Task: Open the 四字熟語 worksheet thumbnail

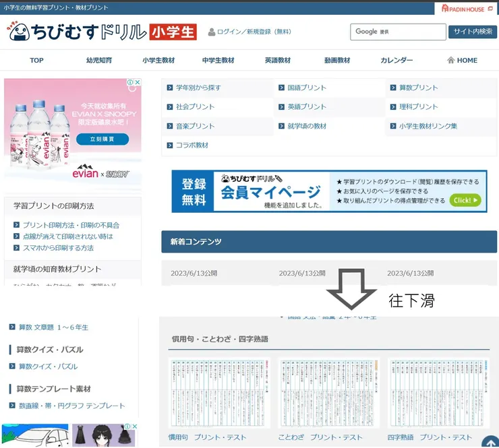Action: pyautogui.click(x=438, y=393)
